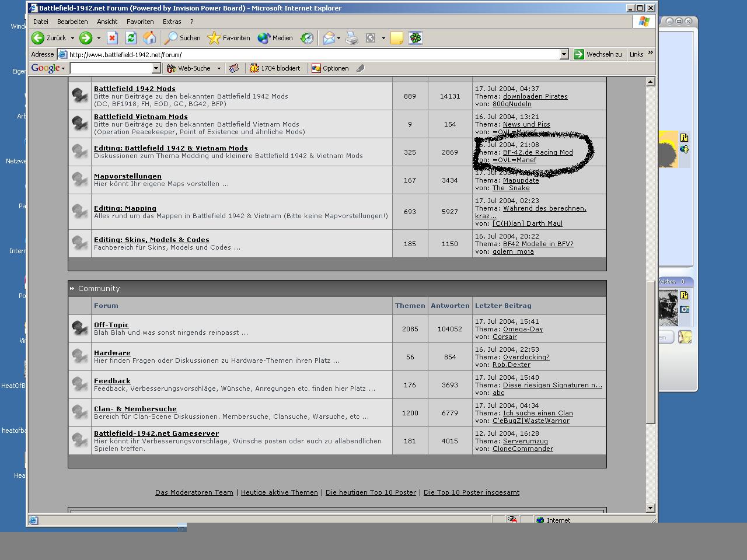Open the Suchen search pane
Screen dimensions: 747x560
click(182, 38)
